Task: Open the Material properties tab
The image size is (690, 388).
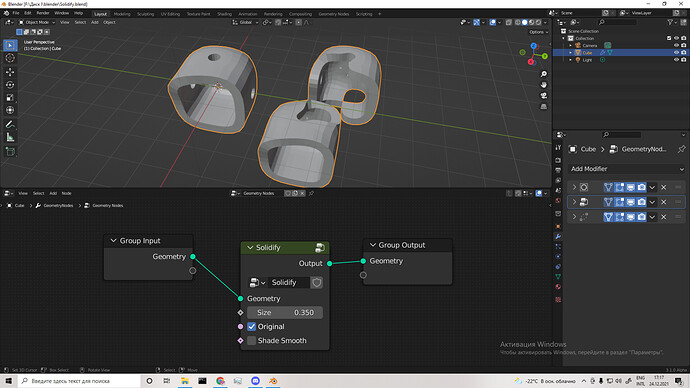Action: 558,287
